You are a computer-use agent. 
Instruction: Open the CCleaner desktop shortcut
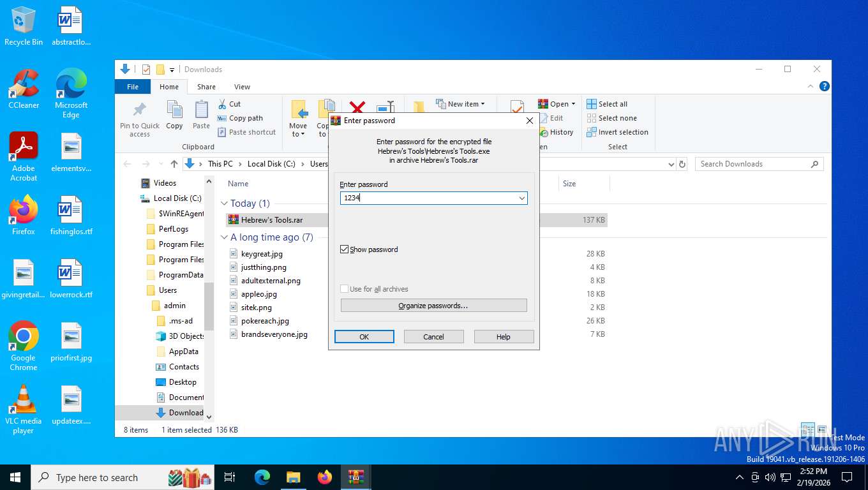tap(24, 89)
